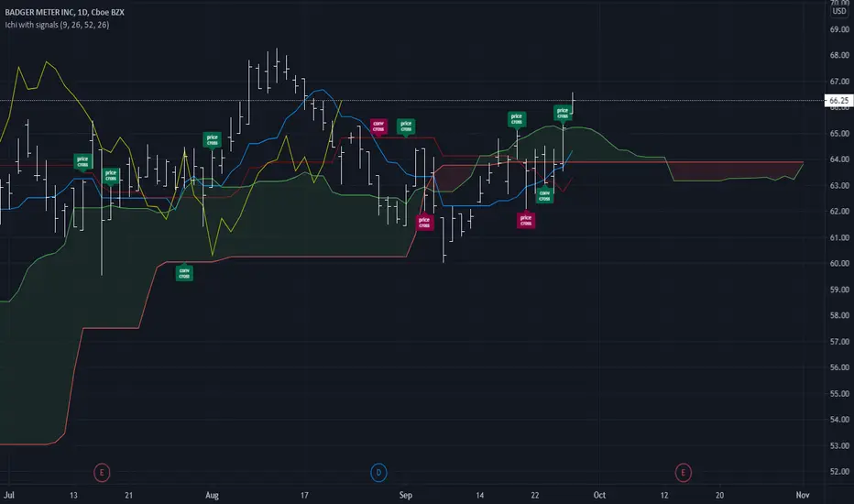
Task: Click the 52.00 price axis label
Action: point(839,472)
